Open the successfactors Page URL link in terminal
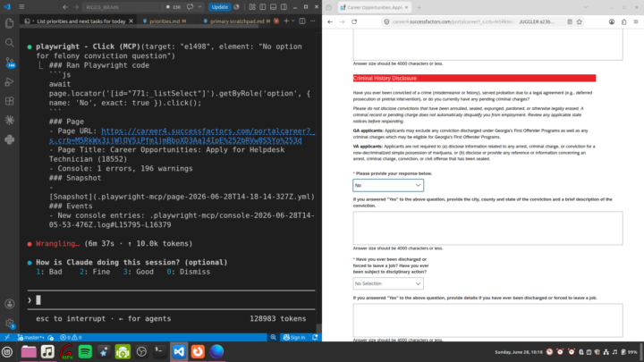This screenshot has height=362, width=644. (182, 136)
